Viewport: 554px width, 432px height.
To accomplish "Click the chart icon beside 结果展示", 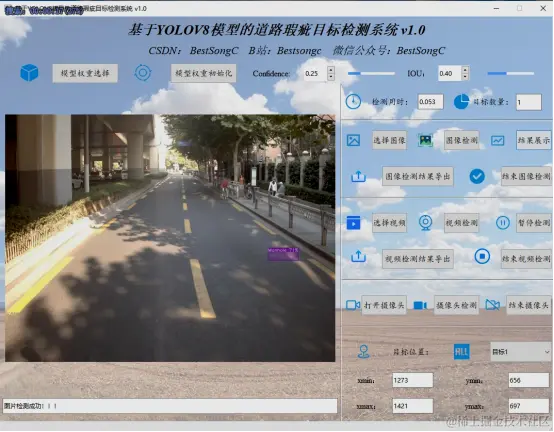I will click(497, 141).
